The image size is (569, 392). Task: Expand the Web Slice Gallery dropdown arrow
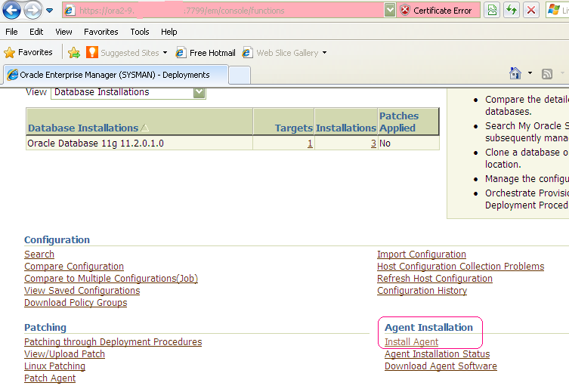(324, 53)
